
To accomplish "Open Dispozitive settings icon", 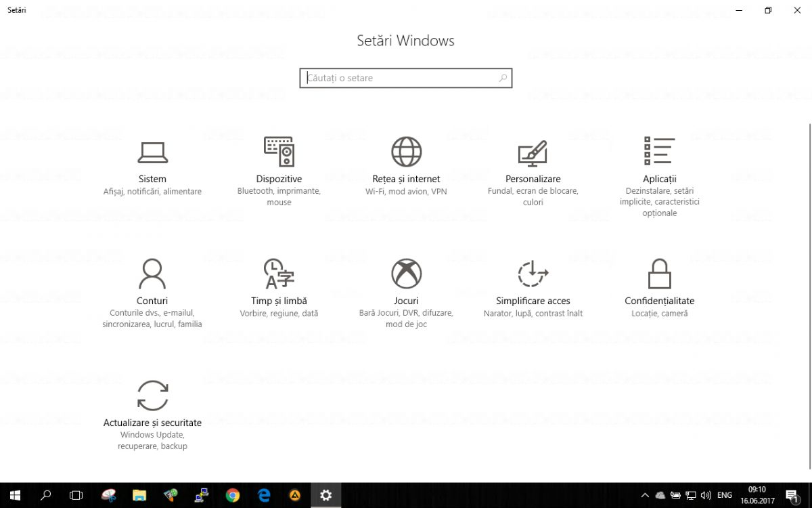I will (x=279, y=152).
